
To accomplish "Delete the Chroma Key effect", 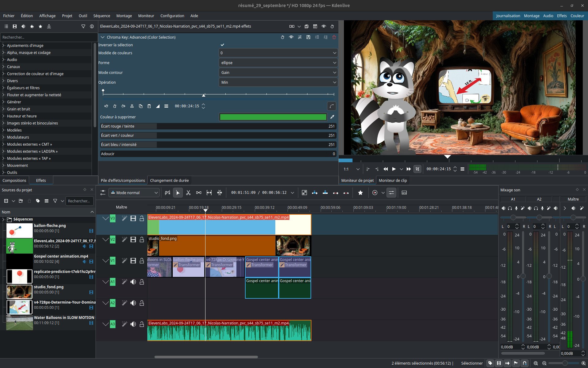I will click(334, 37).
